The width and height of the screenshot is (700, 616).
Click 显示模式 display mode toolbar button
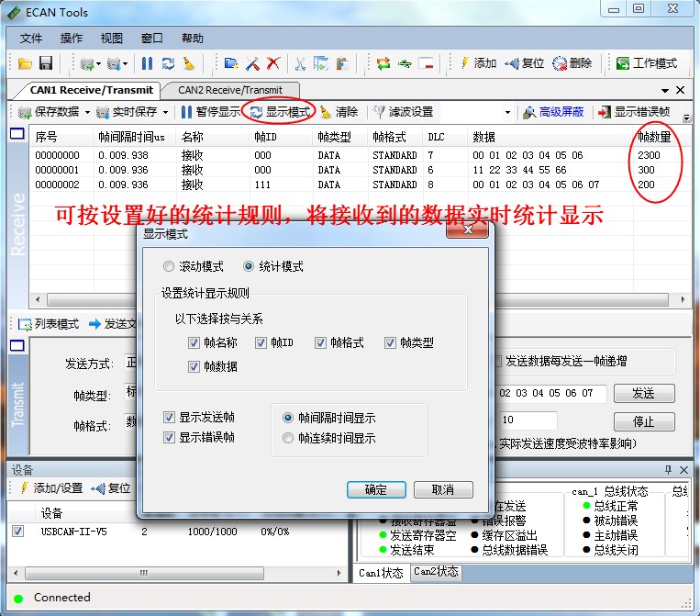279,112
